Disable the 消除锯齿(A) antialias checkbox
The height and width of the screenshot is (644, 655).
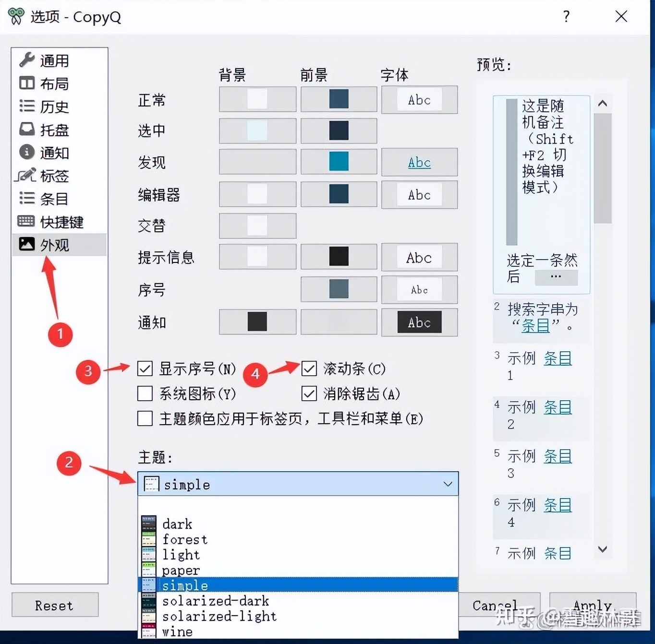[x=309, y=394]
